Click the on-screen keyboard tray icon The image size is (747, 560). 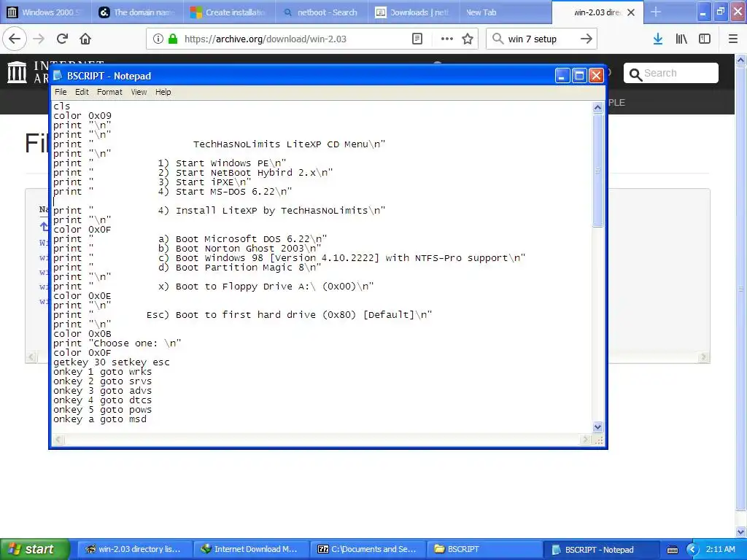click(672, 550)
